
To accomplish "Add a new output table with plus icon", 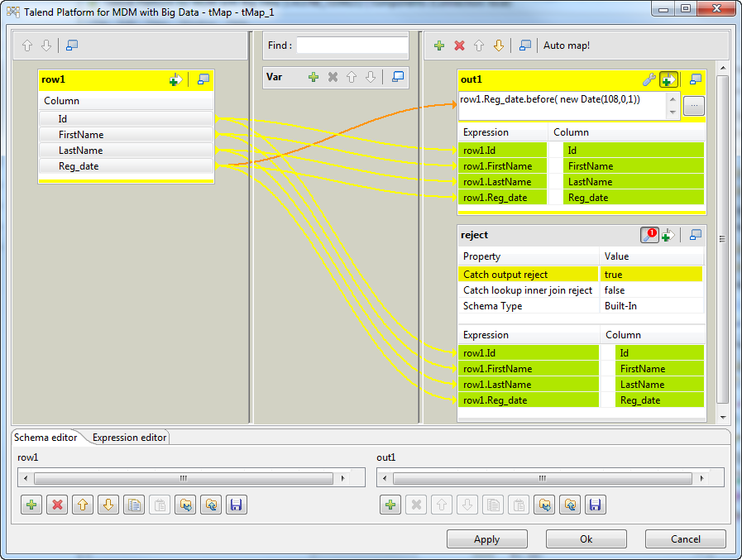I will tap(439, 45).
